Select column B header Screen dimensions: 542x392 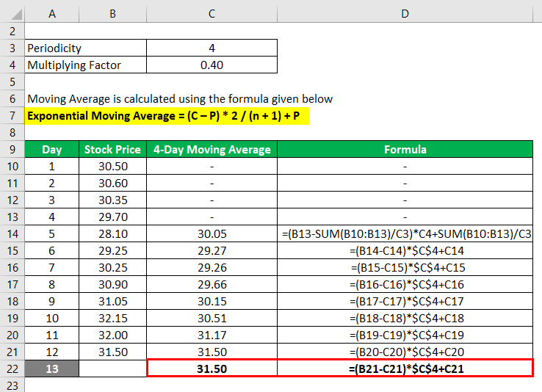pos(112,14)
